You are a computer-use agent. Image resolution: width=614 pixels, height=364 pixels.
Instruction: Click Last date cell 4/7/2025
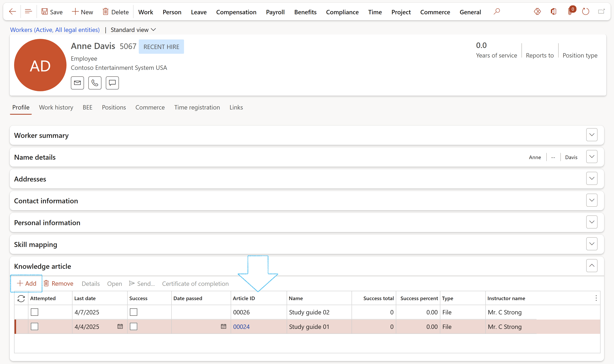(x=100, y=312)
